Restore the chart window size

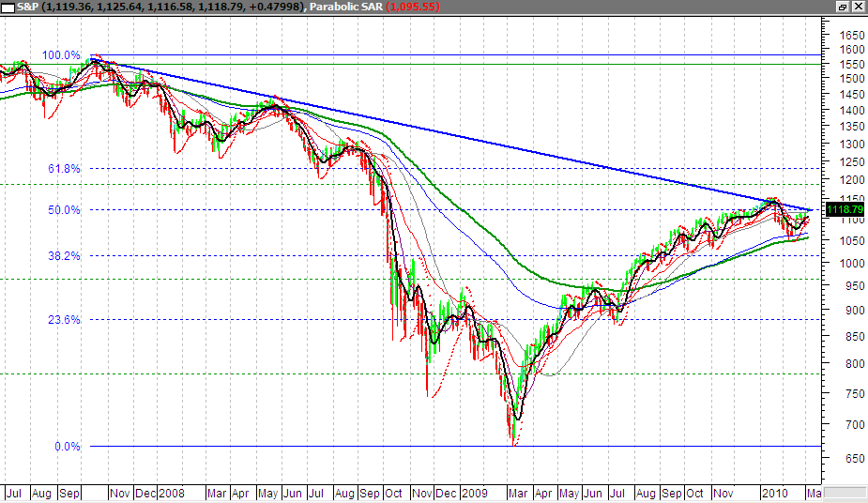843,7
